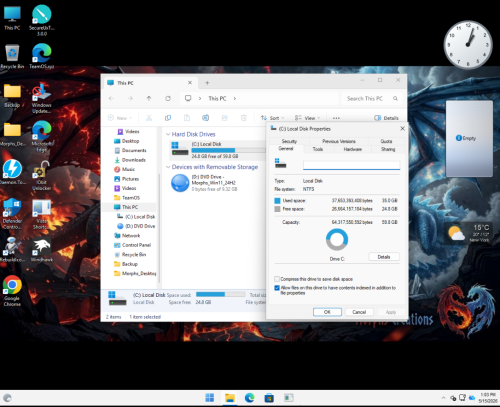The height and width of the screenshot is (407, 500).
Task: Switch to the Quota tab
Action: [x=386, y=141]
